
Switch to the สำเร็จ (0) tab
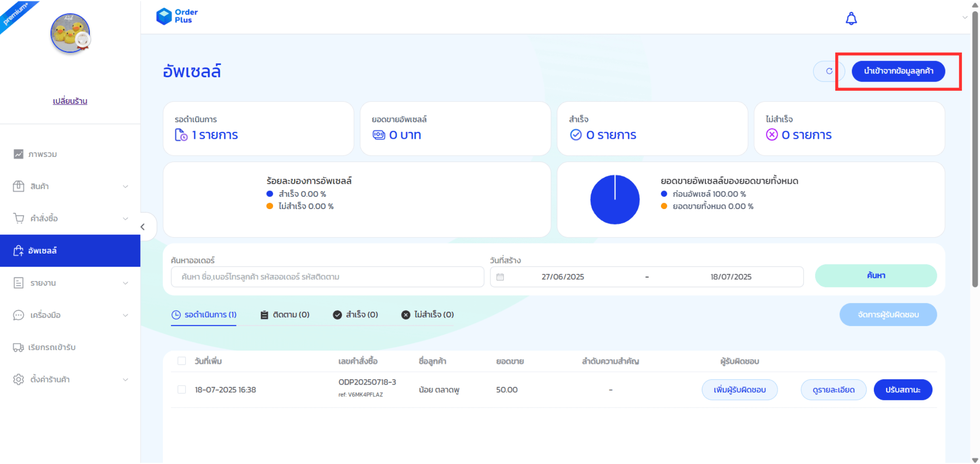(355, 315)
